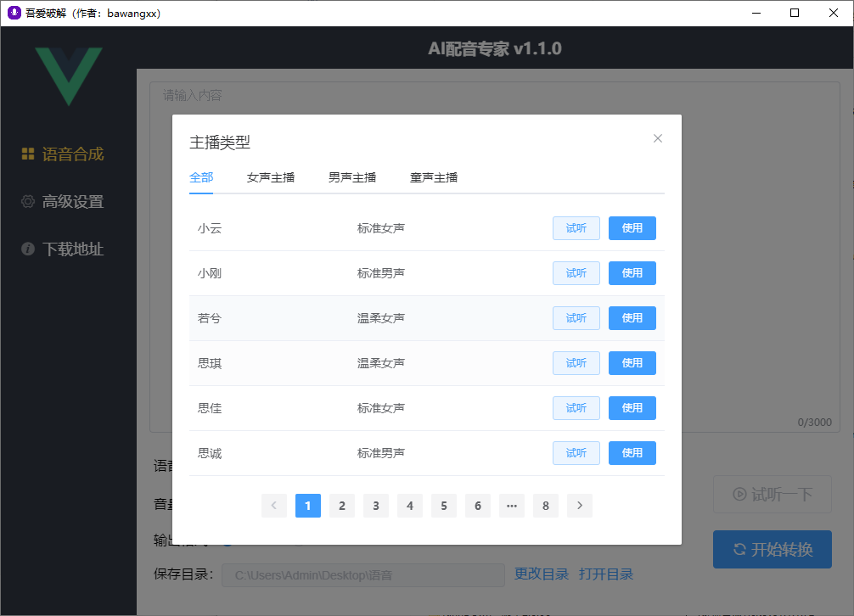Jump to page 2
Image resolution: width=854 pixels, height=616 pixels.
click(342, 506)
